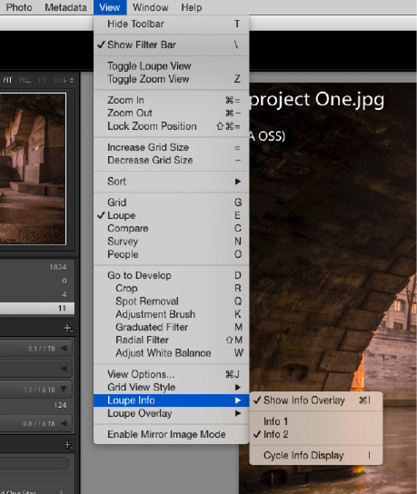
Task: Select the checked Loupe view item
Action: coord(171,215)
